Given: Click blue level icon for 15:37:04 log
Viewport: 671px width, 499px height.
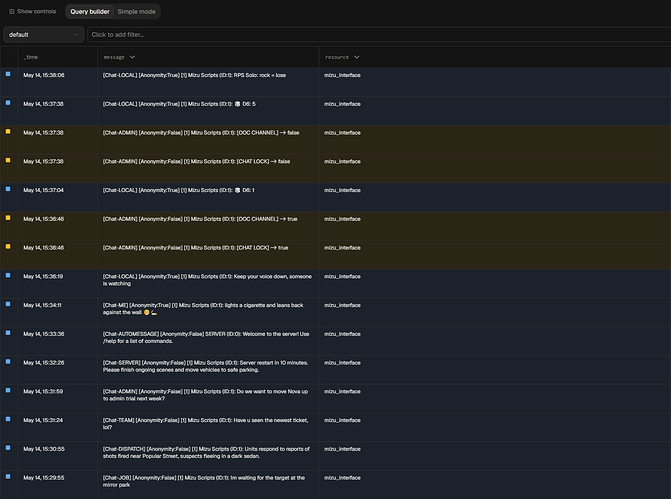Looking at the screenshot, I should (x=8, y=189).
